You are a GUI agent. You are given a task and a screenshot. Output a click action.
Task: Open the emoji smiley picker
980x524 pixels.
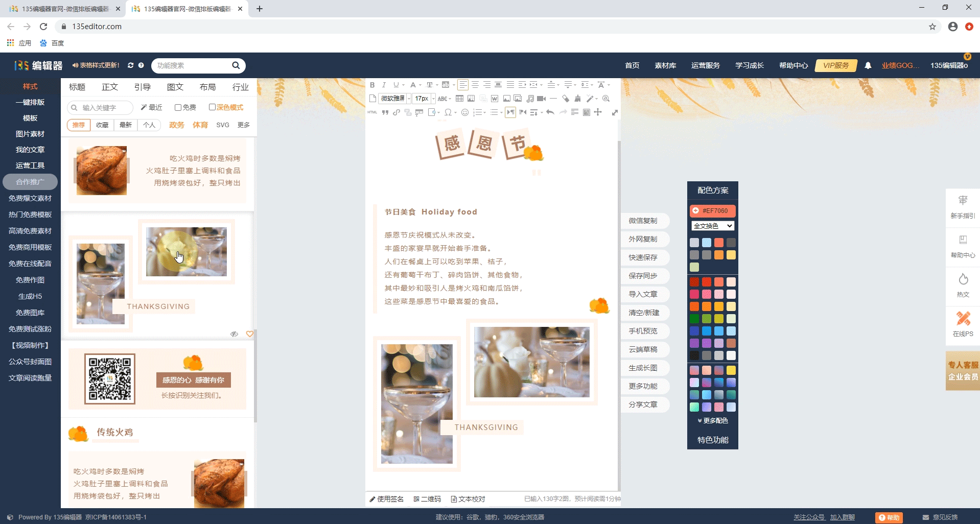click(465, 112)
